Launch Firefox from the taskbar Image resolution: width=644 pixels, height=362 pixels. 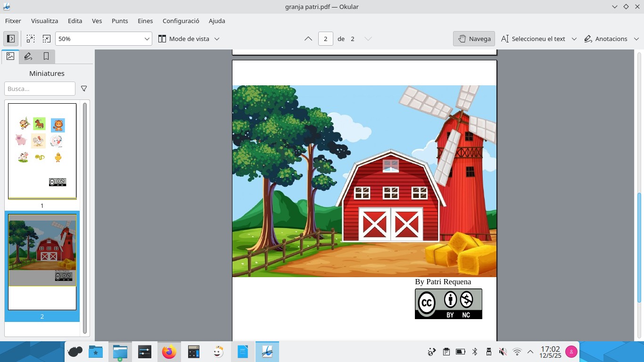[169, 352]
